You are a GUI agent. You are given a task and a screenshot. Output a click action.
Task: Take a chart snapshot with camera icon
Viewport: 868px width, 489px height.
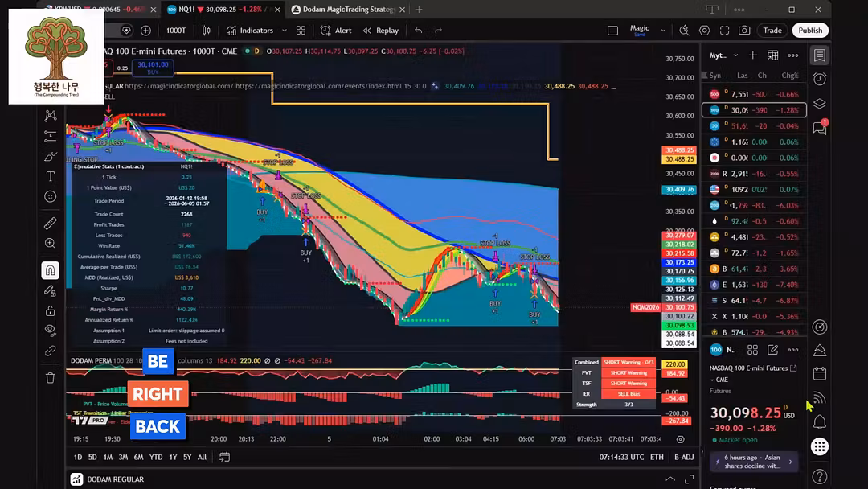744,31
